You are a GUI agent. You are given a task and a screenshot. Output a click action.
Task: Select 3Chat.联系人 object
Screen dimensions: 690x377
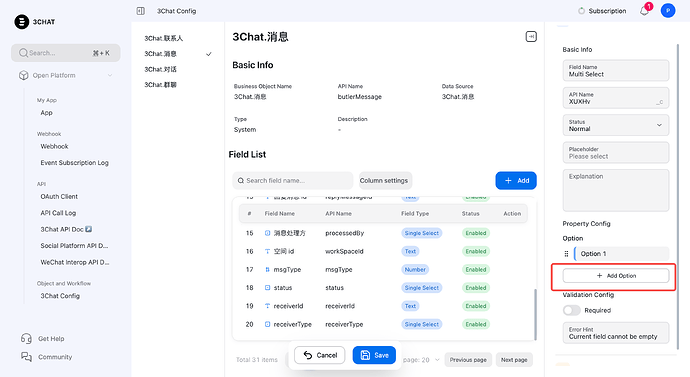click(x=164, y=38)
